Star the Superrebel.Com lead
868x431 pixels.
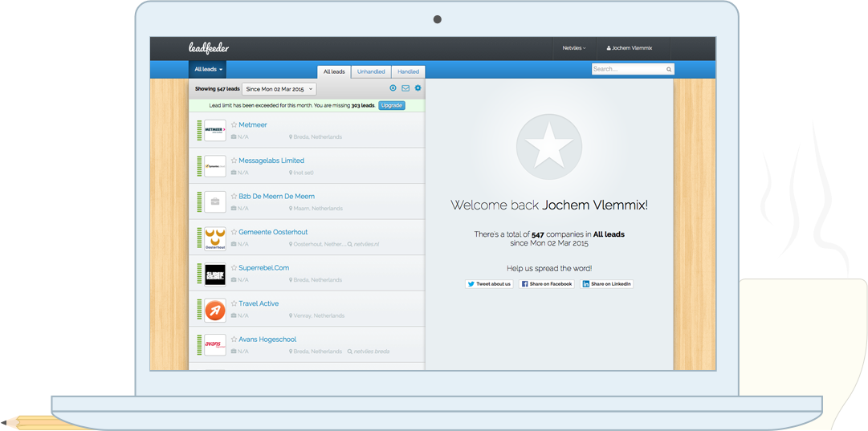click(x=234, y=268)
